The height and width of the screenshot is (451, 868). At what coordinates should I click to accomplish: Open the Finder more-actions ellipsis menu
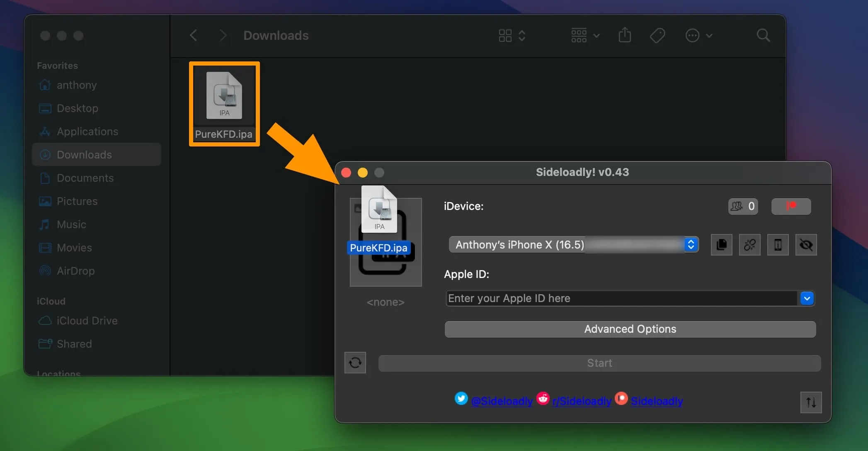[698, 36]
